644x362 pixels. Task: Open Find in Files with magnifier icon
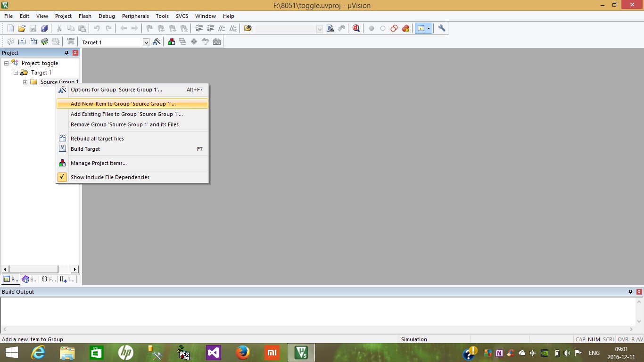pyautogui.click(x=356, y=28)
